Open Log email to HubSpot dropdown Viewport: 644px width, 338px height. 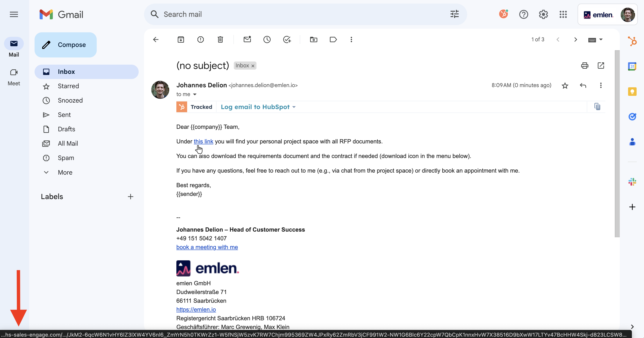coord(258,107)
